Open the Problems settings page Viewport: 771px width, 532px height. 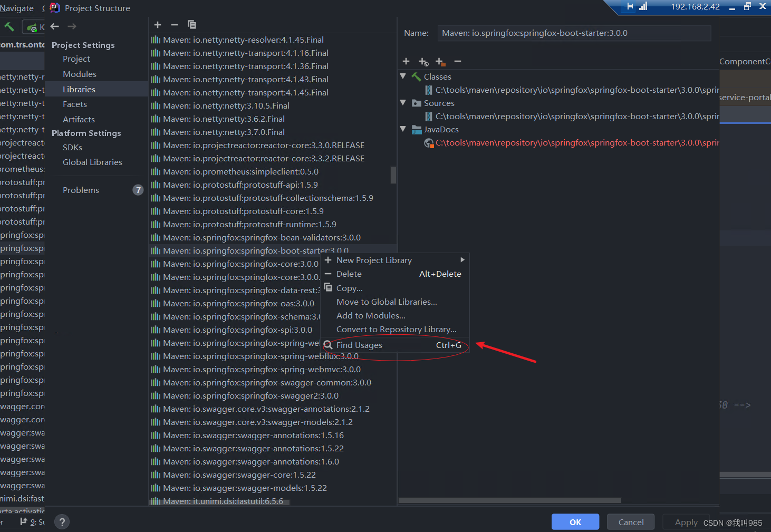coord(81,190)
